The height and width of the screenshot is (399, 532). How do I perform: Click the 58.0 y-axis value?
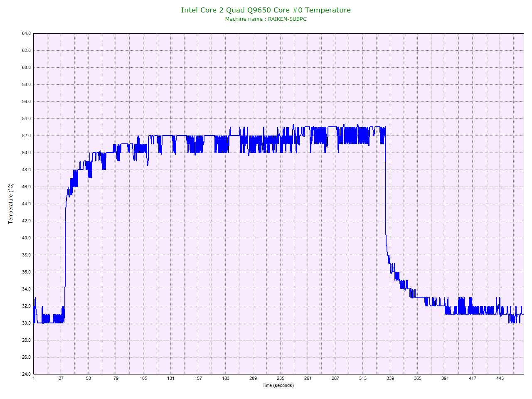26,84
